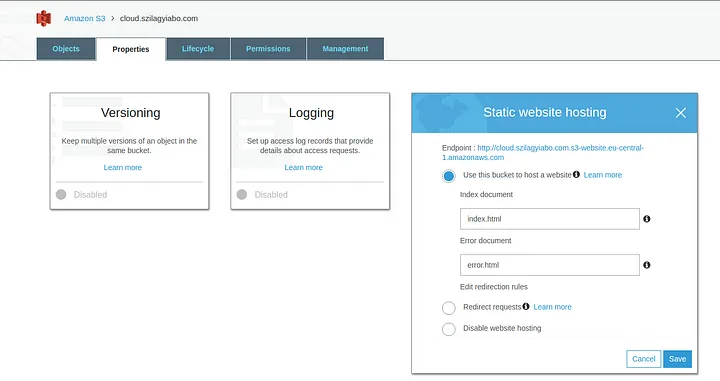This screenshot has height=381, width=720.
Task: Open the Permissions tab
Action: [x=268, y=49]
